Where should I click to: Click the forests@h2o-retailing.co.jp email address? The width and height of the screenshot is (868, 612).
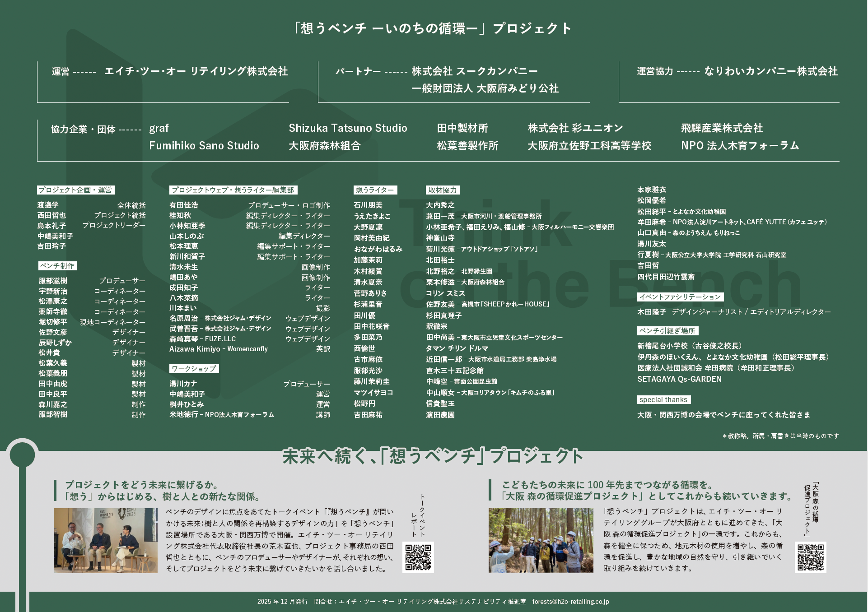pyautogui.click(x=570, y=602)
